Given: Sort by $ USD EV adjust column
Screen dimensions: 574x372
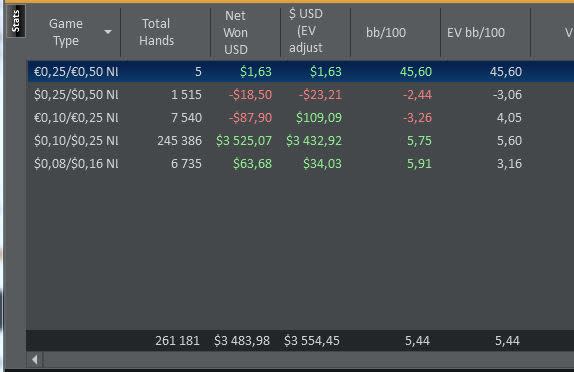Looking at the screenshot, I should [x=306, y=31].
